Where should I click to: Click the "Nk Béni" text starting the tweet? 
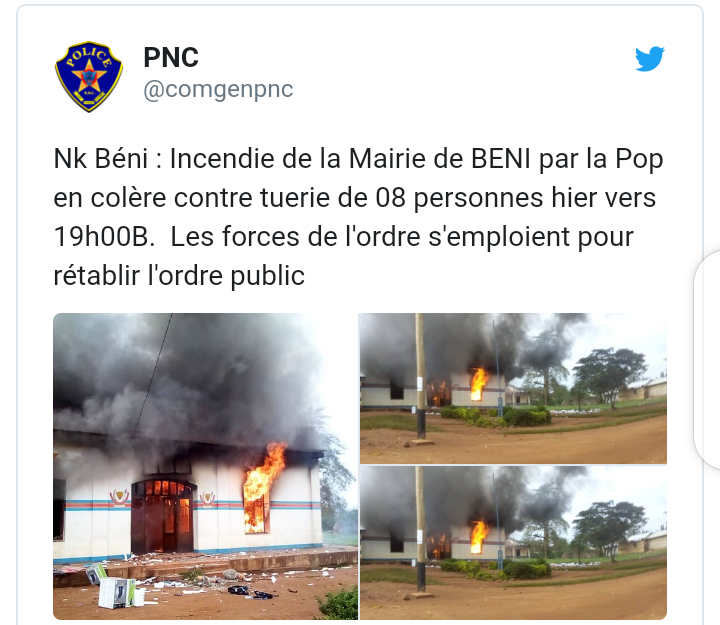(x=100, y=159)
